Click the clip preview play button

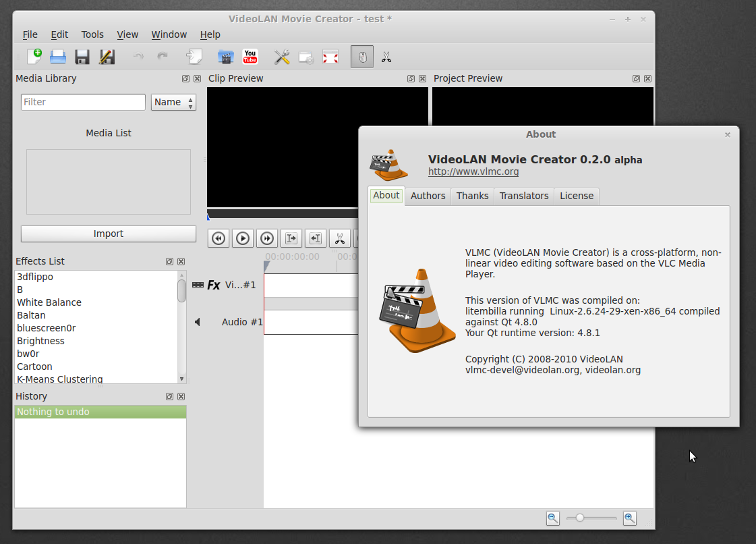coord(243,238)
